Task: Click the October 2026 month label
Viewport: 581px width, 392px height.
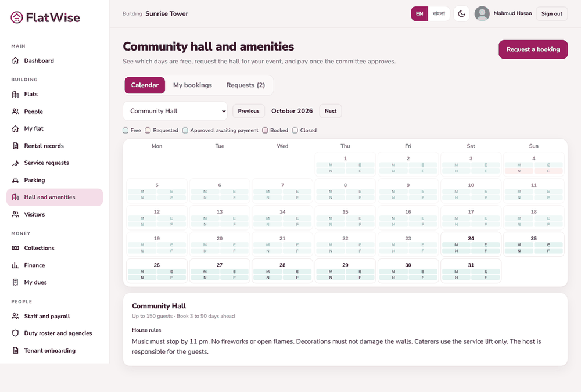Action: click(x=292, y=111)
